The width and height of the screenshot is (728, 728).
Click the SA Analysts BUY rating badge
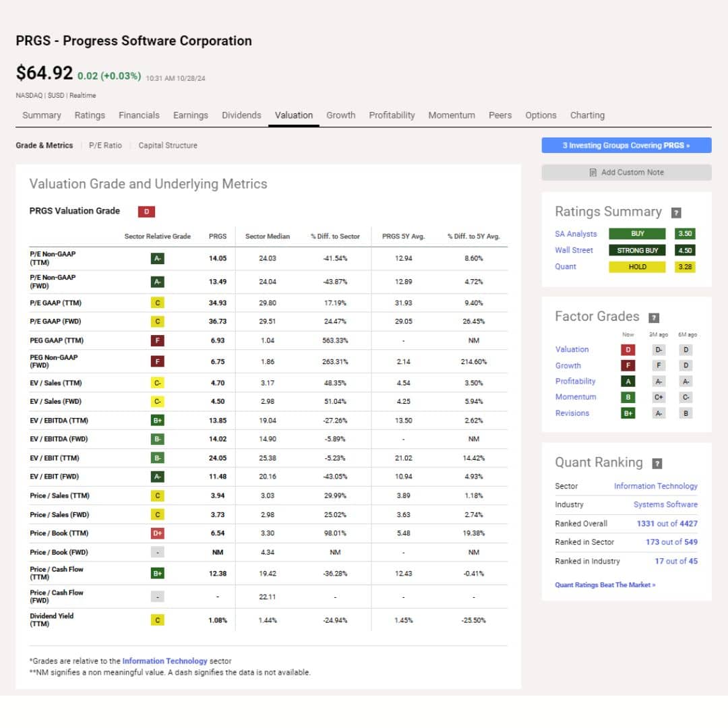[637, 234]
